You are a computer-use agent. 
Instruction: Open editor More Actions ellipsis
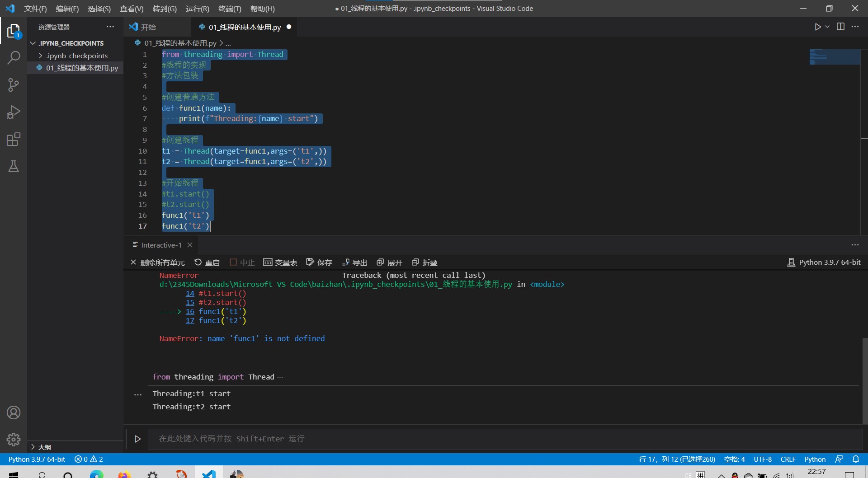click(x=855, y=27)
